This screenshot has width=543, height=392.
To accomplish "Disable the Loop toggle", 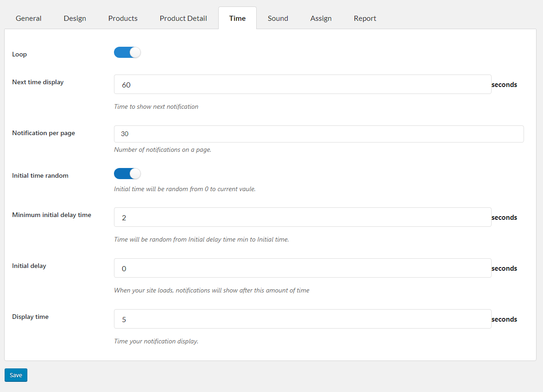I will coord(127,53).
